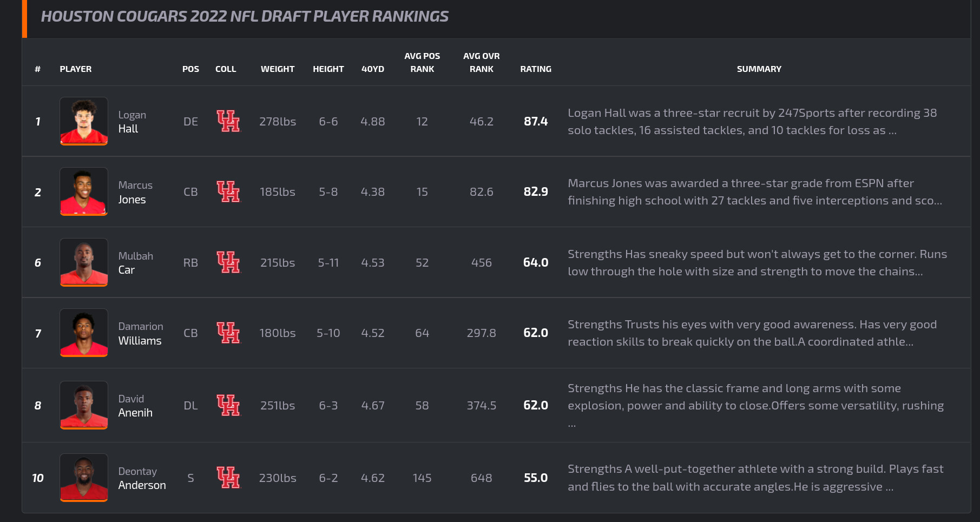Image resolution: width=980 pixels, height=522 pixels.
Task: Open Marcus Jones's player photo
Action: 84,191
